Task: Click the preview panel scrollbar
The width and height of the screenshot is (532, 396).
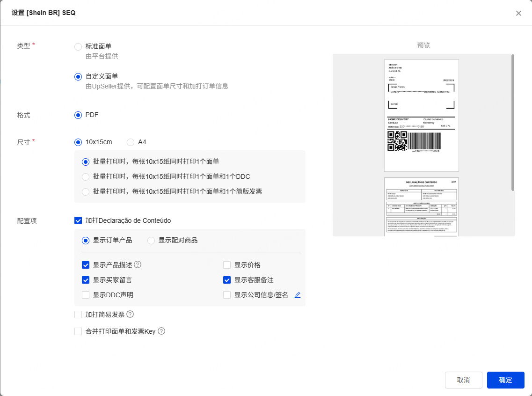Action: (x=513, y=122)
